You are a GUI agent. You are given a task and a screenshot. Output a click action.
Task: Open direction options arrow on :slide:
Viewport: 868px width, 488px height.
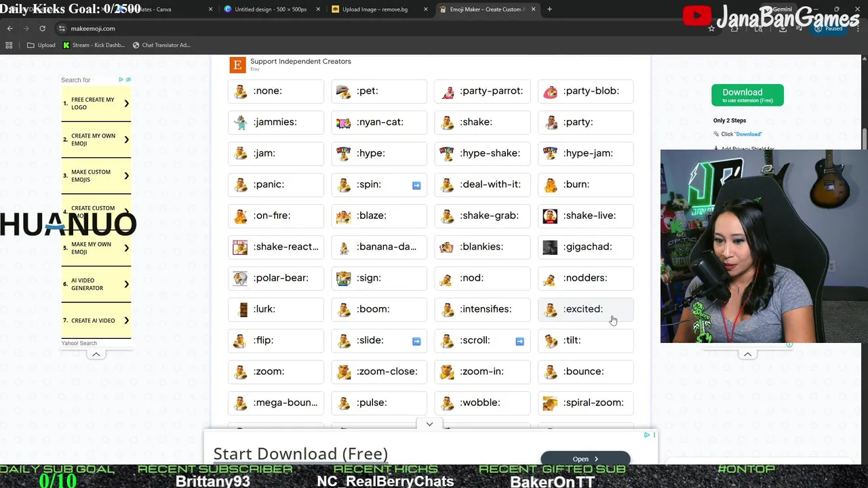[416, 341]
